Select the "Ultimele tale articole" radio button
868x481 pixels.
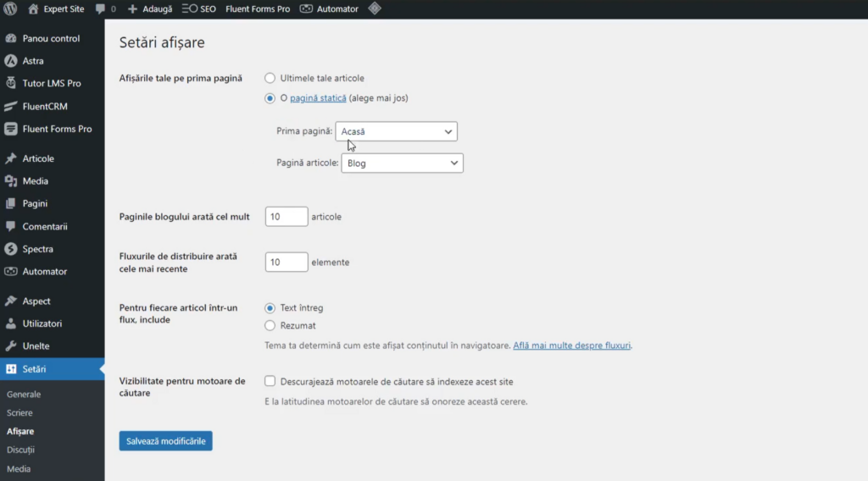click(270, 78)
